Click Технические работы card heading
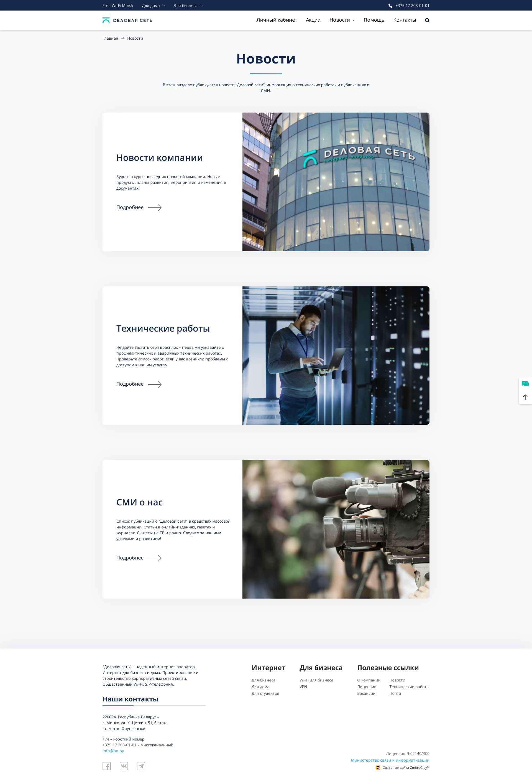 click(163, 329)
